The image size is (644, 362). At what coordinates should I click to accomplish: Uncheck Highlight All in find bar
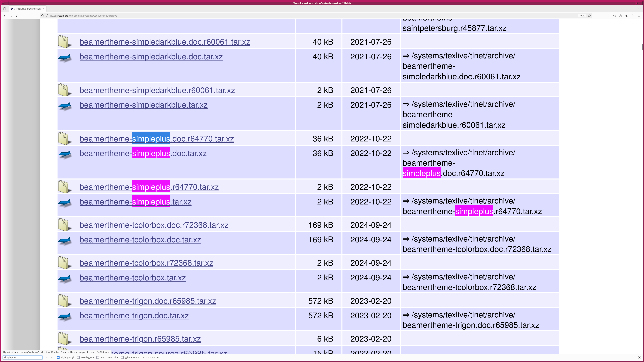pyautogui.click(x=58, y=357)
